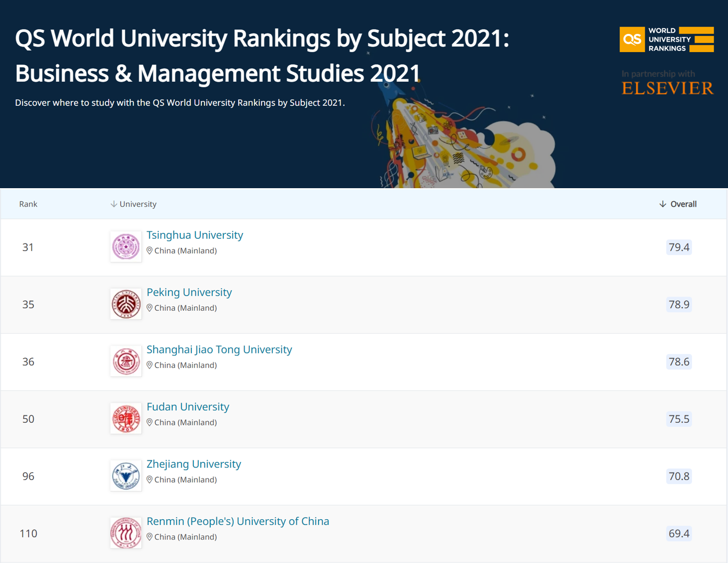Click the Shanghai Jiao Tong University logo
This screenshot has width=728, height=563.
[x=126, y=361]
